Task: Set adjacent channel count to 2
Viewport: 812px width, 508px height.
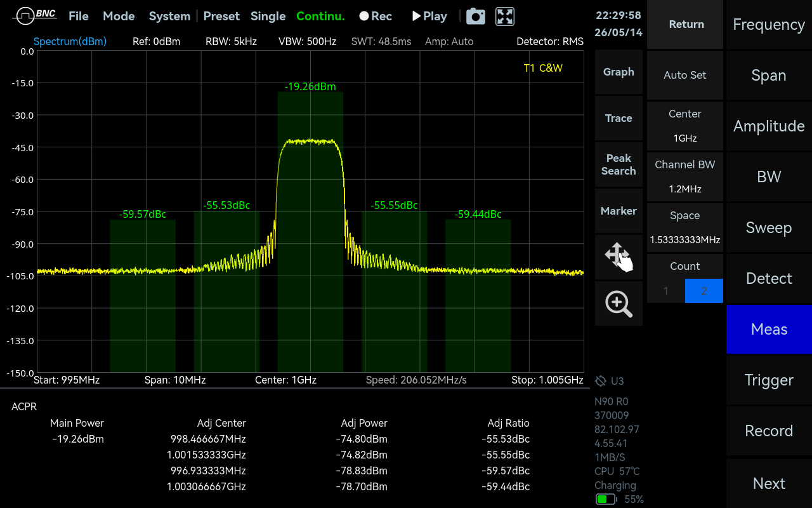Action: pos(704,291)
